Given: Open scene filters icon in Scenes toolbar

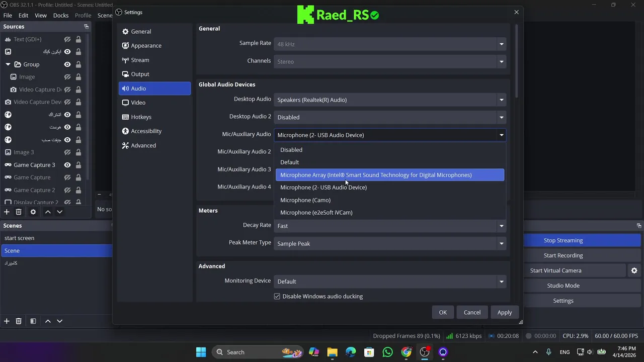Looking at the screenshot, I should pos(33,321).
